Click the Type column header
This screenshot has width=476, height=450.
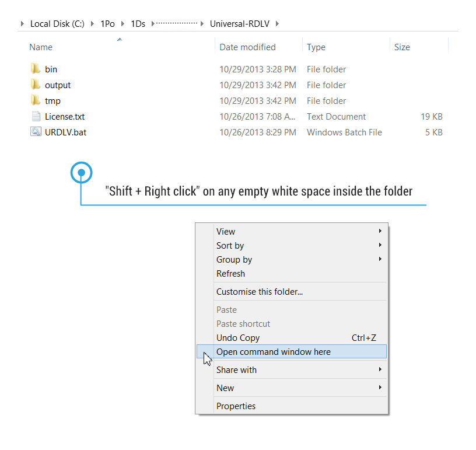[x=316, y=47]
